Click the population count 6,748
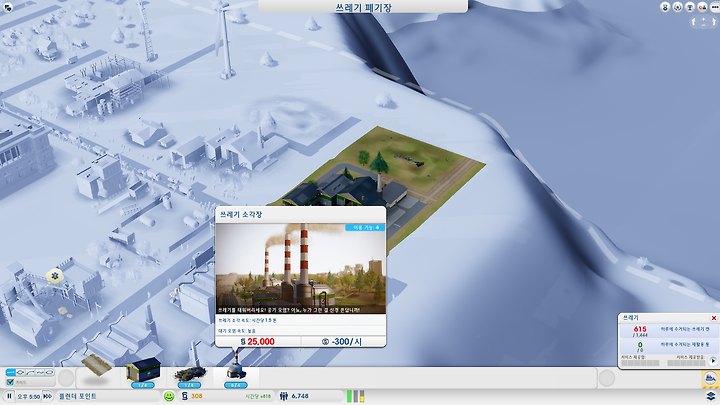The width and height of the screenshot is (720, 405). click(x=300, y=396)
